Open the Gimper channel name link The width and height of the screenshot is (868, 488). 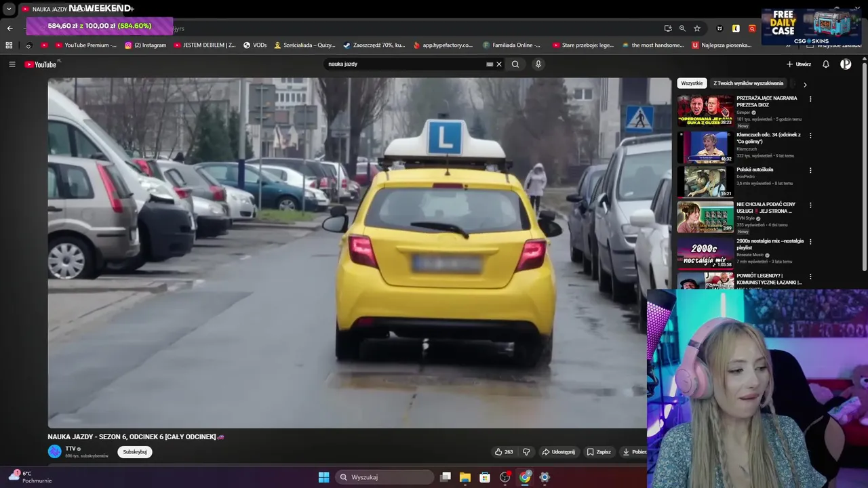(744, 113)
